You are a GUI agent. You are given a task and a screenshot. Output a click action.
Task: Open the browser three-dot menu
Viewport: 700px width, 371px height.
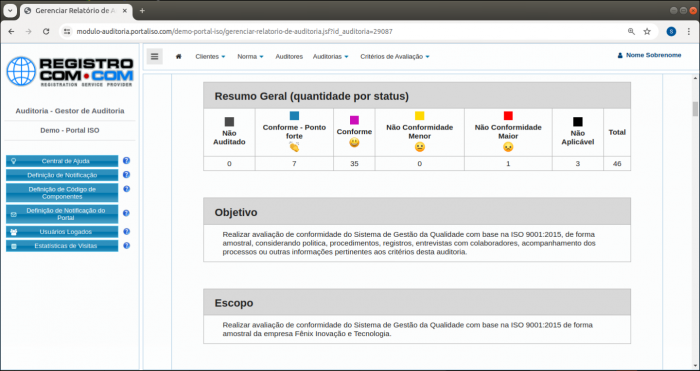click(x=689, y=32)
